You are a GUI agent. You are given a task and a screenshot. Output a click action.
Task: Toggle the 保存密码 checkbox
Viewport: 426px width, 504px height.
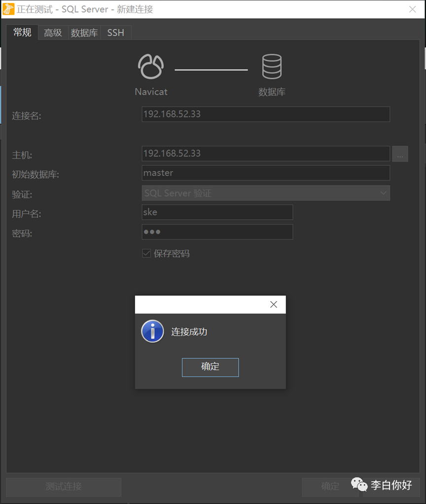[x=147, y=253]
